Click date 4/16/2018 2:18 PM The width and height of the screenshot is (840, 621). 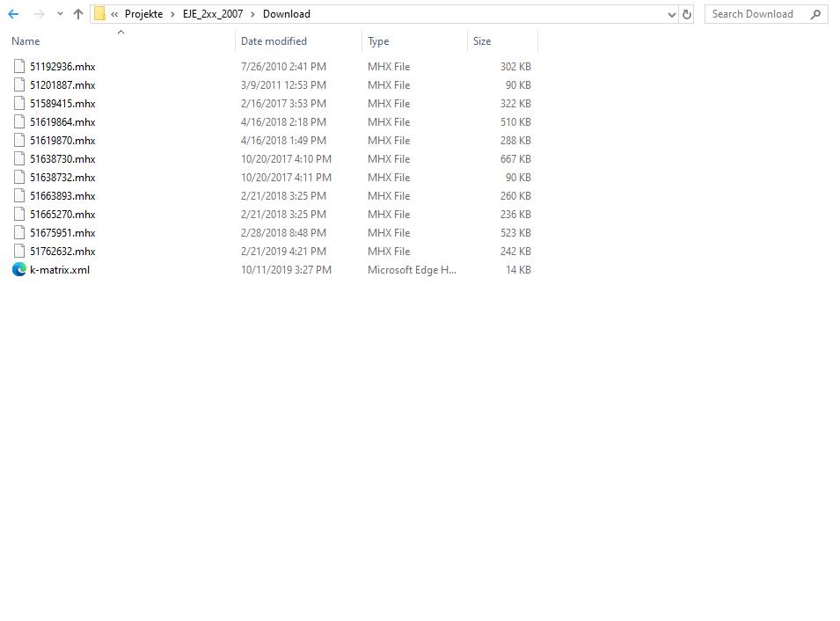(x=283, y=121)
